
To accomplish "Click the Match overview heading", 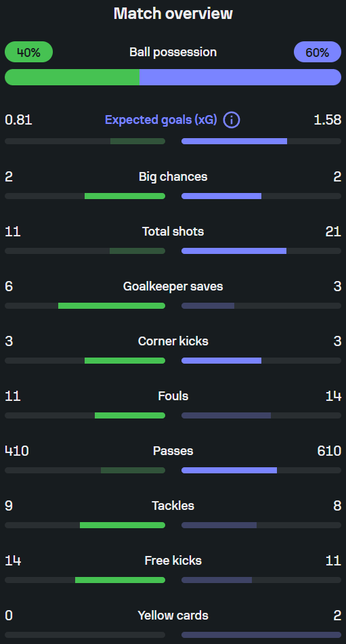I will coord(173,14).
